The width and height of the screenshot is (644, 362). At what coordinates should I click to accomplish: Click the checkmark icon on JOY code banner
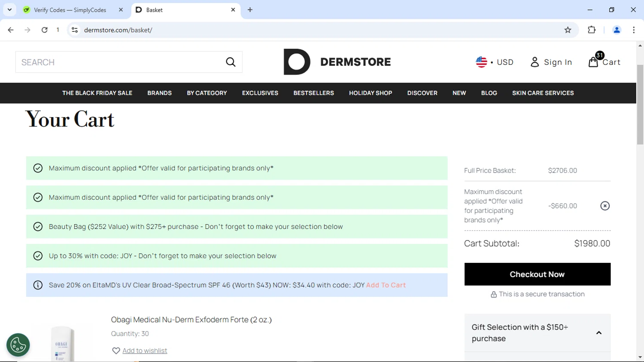click(38, 256)
